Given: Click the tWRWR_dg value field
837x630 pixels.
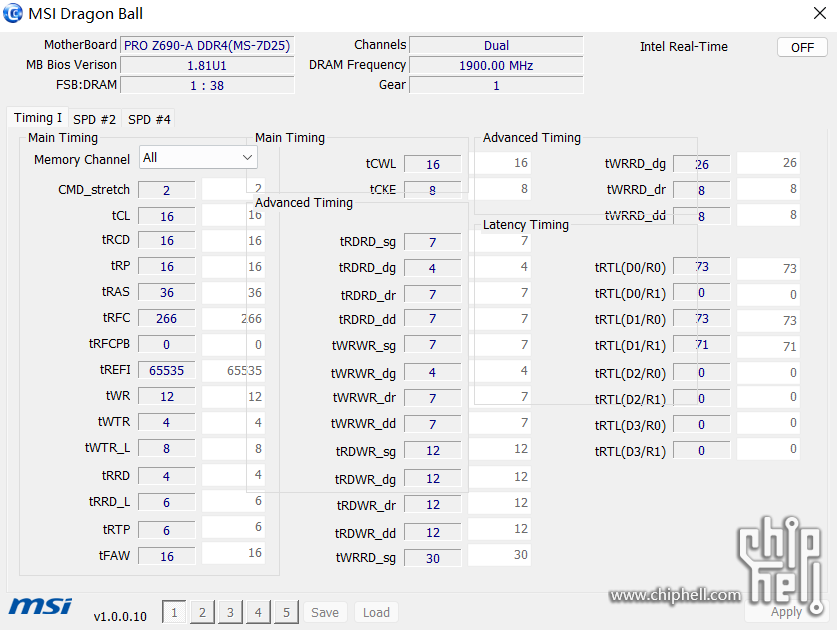Looking at the screenshot, I should point(432,372).
